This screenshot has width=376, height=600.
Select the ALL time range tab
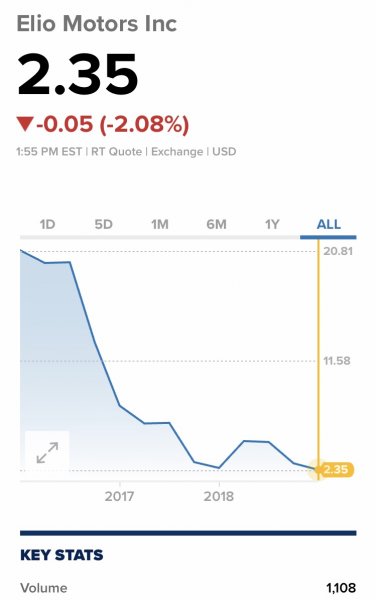[329, 224]
